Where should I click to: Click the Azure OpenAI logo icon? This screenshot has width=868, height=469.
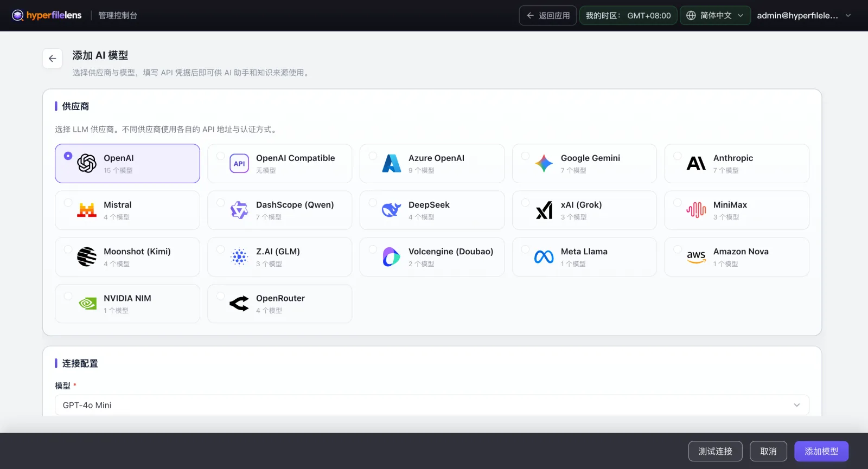[392, 163]
